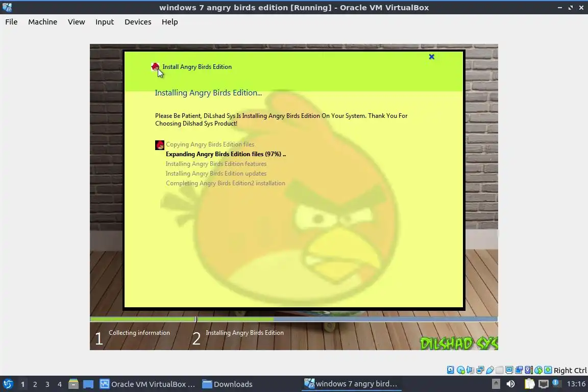Screen dimensions: 588x392
Task: Minimize the VirtualBox VM window
Action: [x=560, y=8]
